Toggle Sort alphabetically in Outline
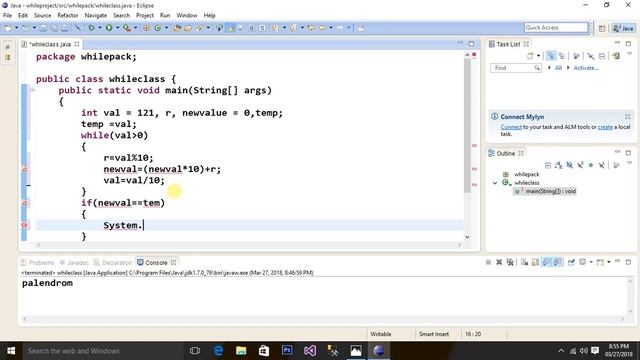This screenshot has height=360, width=640. pyautogui.click(x=558, y=165)
